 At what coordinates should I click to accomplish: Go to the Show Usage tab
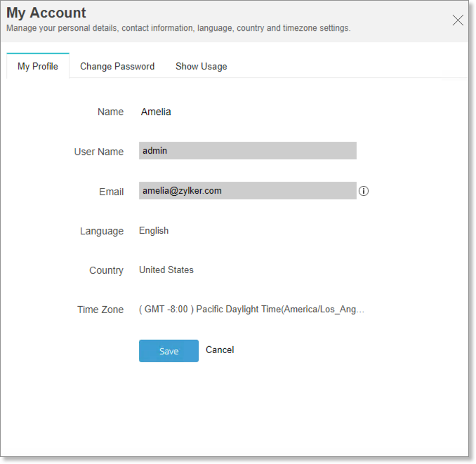201,67
